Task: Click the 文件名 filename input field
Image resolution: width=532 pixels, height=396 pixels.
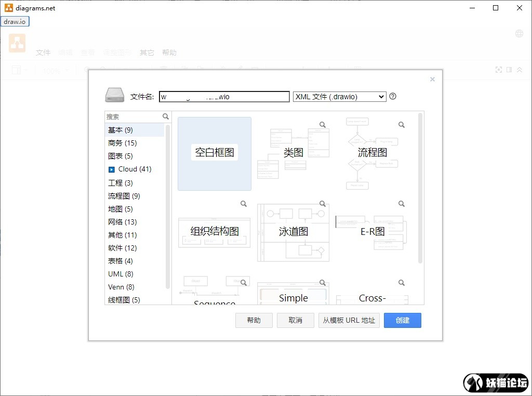Action: point(224,97)
